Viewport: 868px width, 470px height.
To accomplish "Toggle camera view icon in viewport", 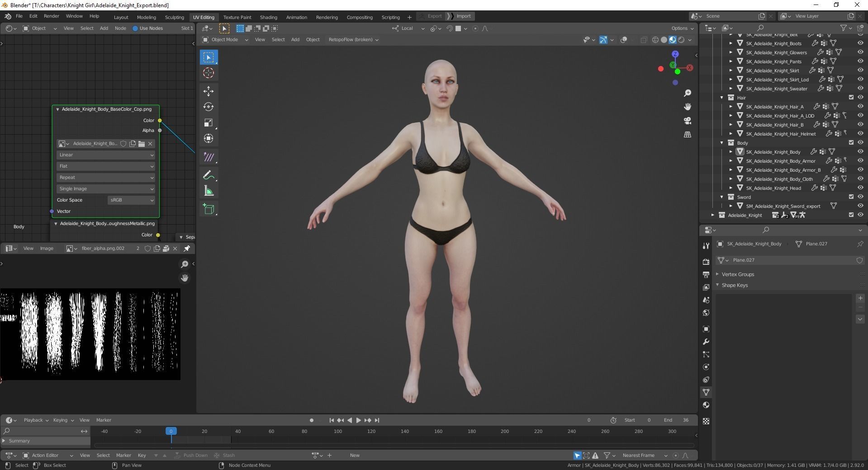I will coord(688,121).
